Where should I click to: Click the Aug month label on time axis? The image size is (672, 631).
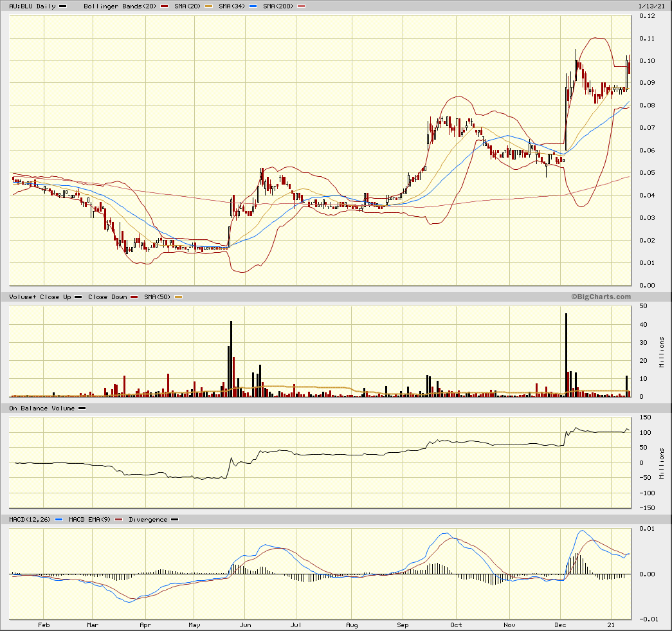coord(352,625)
